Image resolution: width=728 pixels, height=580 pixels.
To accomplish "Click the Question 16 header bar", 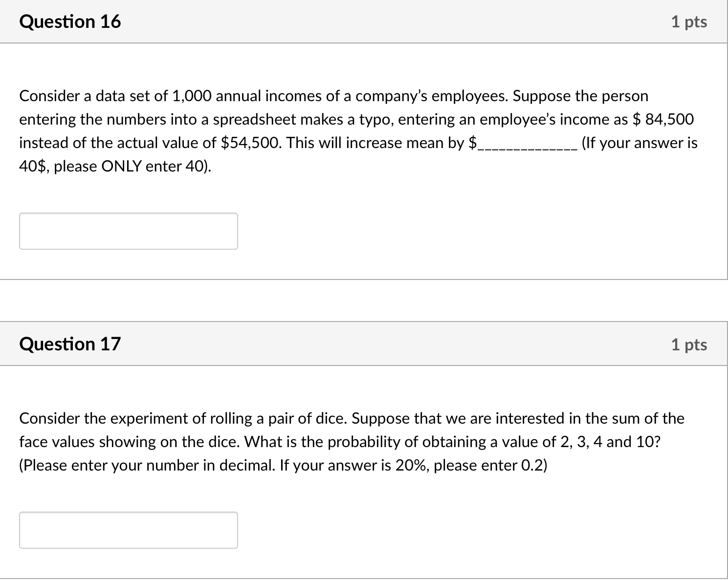I will click(364, 21).
